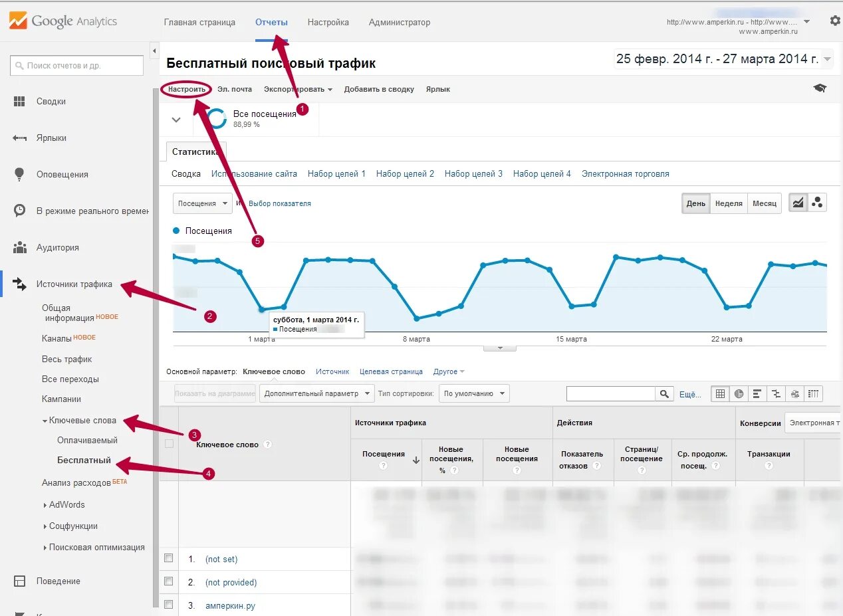Switch to line chart view icon

coord(798,203)
